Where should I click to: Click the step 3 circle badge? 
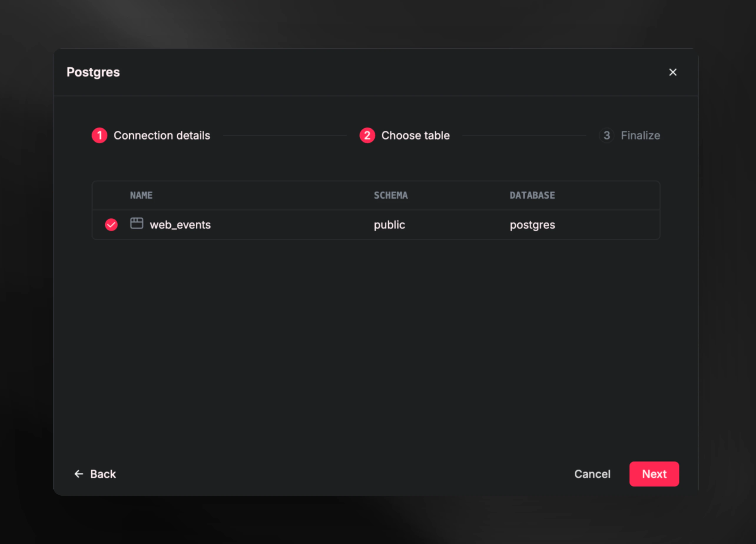click(606, 135)
